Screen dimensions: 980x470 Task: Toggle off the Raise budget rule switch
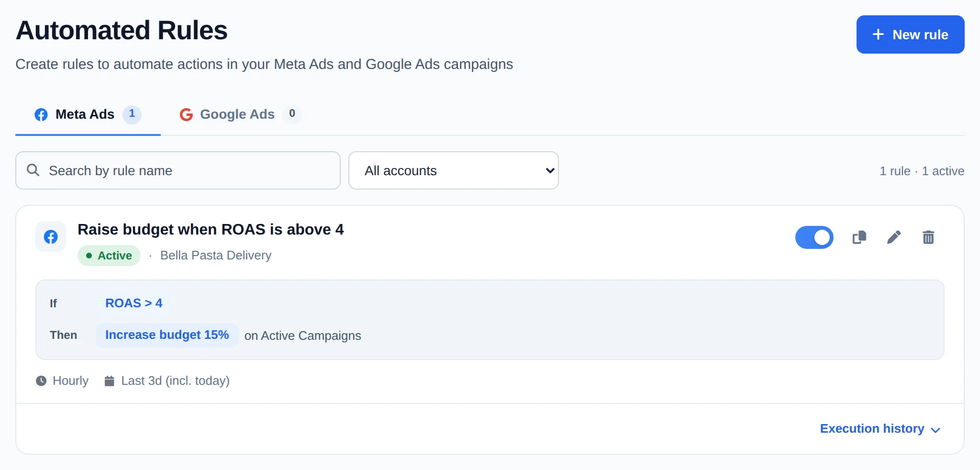coord(814,237)
